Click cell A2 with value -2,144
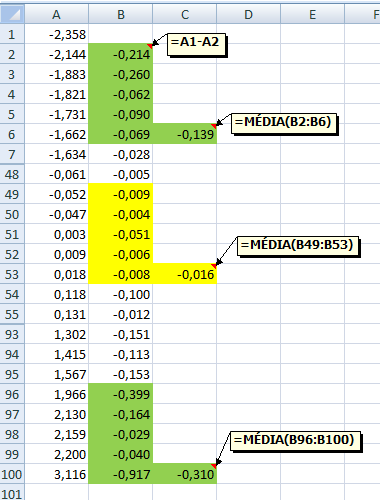The height and width of the screenshot is (500, 380). coord(56,54)
